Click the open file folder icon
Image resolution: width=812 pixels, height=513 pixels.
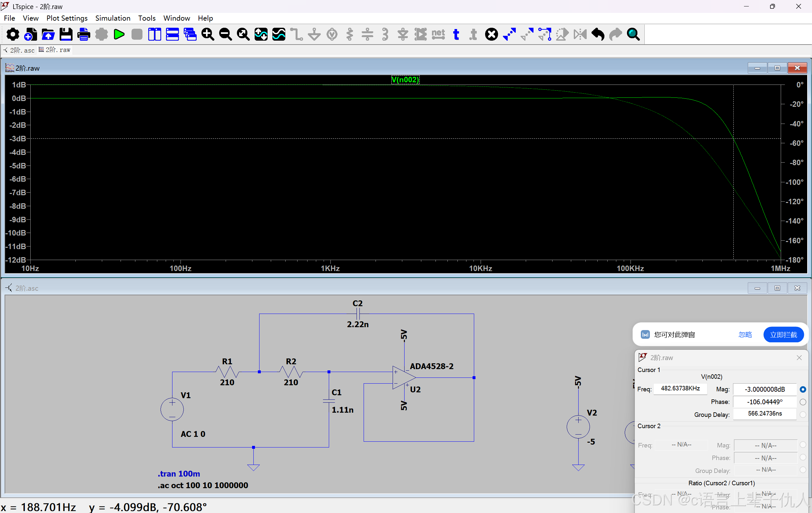(48, 35)
